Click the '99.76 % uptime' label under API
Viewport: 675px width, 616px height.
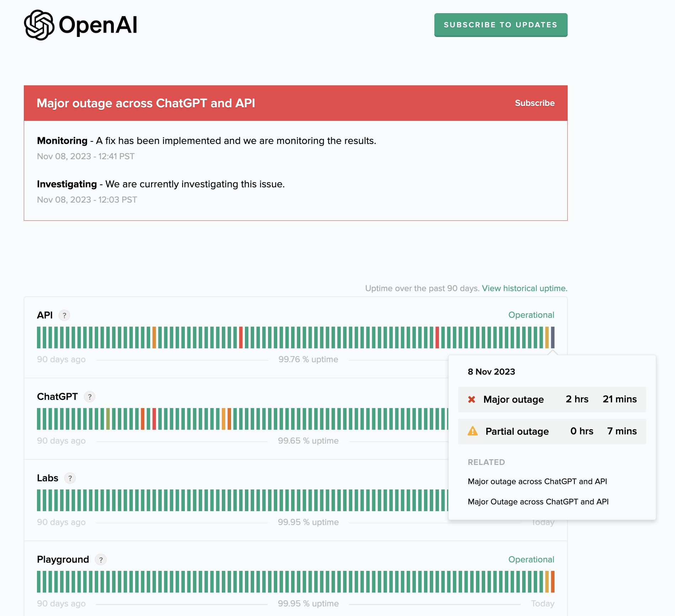tap(308, 359)
